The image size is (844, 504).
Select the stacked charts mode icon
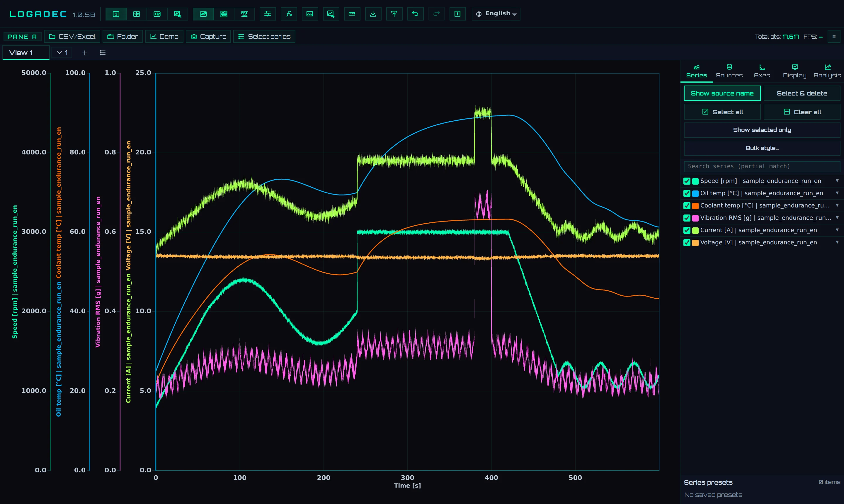[x=224, y=14]
